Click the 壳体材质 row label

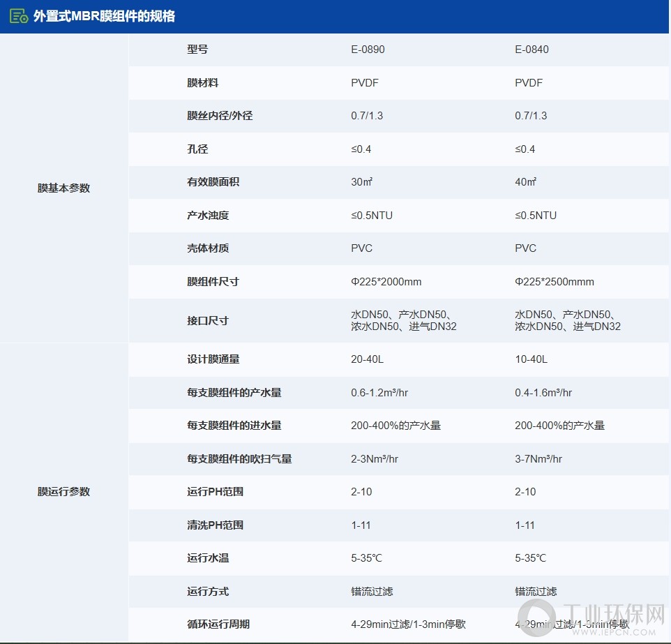(208, 248)
